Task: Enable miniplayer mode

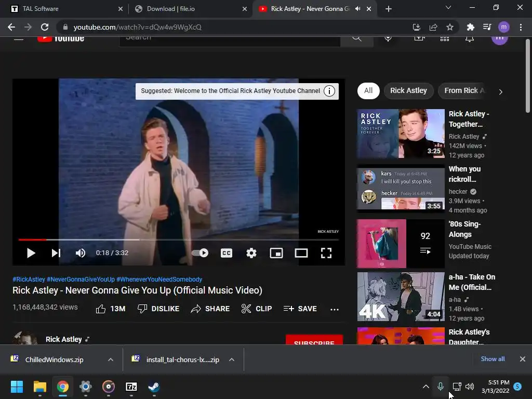Action: 276,253
